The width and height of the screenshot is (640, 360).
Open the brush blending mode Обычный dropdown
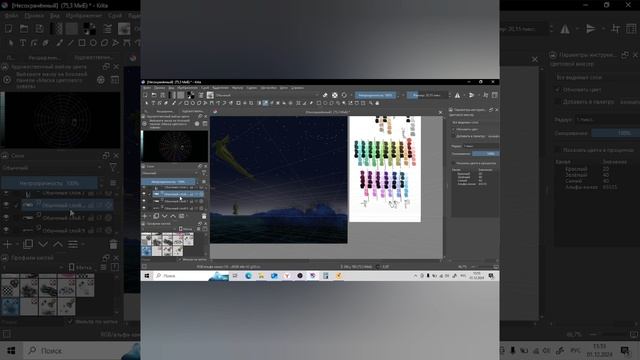click(x=267, y=95)
